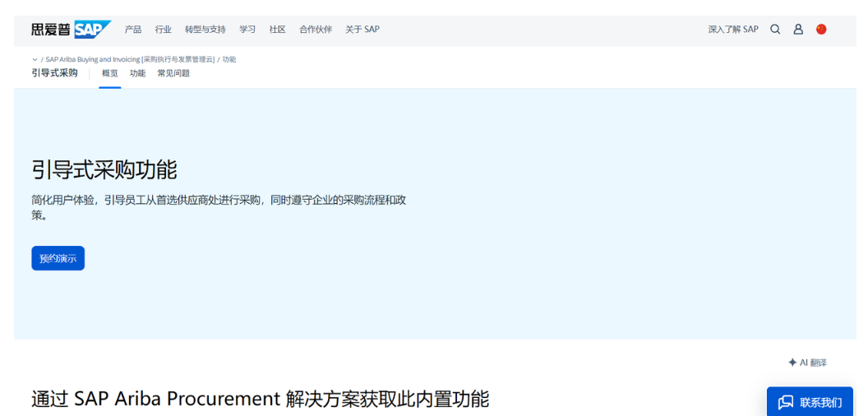This screenshot has width=868, height=416.
Task: Open the 关于 SAP menu
Action: 362,30
